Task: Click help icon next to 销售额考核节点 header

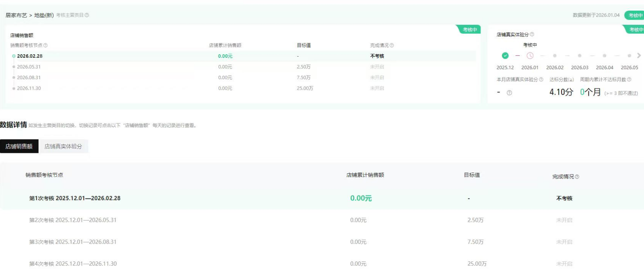Action: (46, 46)
